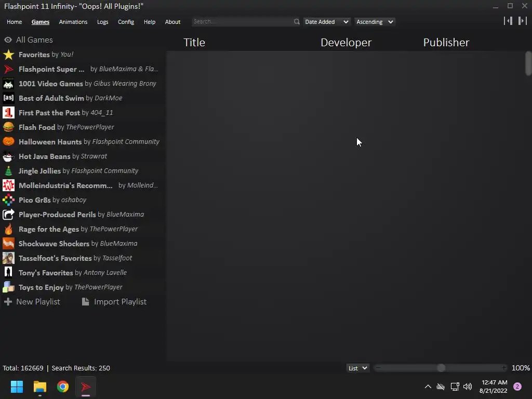
Task: Click Flashpoint icon in taskbar
Action: (86, 387)
